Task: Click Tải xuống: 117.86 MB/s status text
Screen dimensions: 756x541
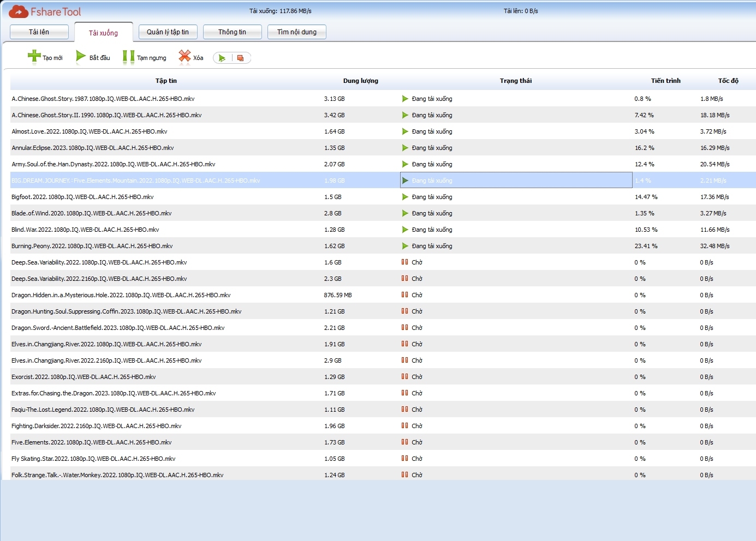Action: click(281, 11)
